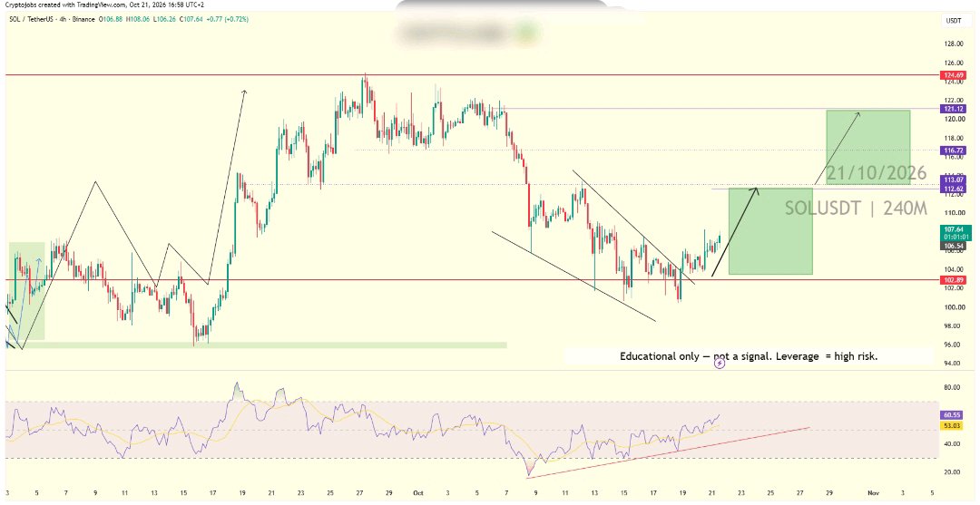Viewport: 980px width, 505px height.
Task: Select the "Educational only — not a signal" text note
Action: tap(748, 356)
